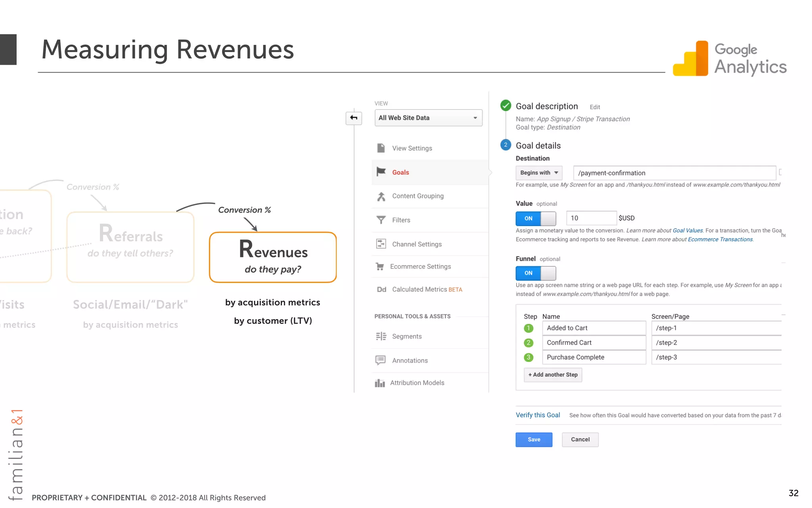Viewport: 812px width, 508px height.
Task: Open Channel Settings
Action: click(x=417, y=244)
